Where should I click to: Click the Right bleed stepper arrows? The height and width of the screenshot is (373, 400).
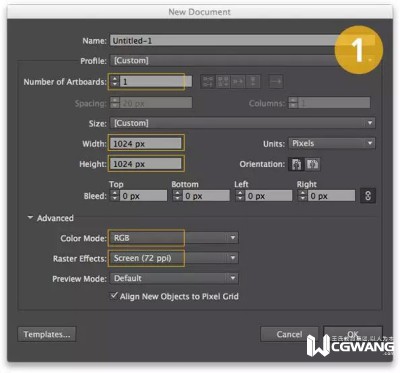(x=302, y=196)
